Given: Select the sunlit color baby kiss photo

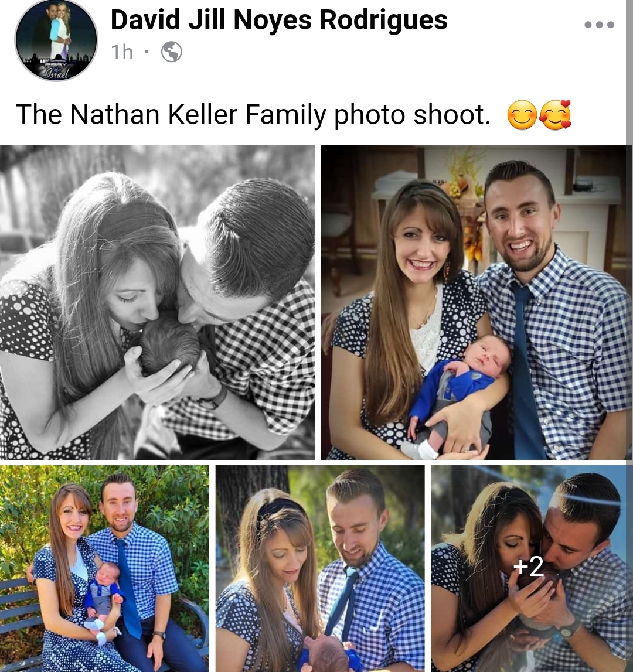Looking at the screenshot, I should coord(528,568).
